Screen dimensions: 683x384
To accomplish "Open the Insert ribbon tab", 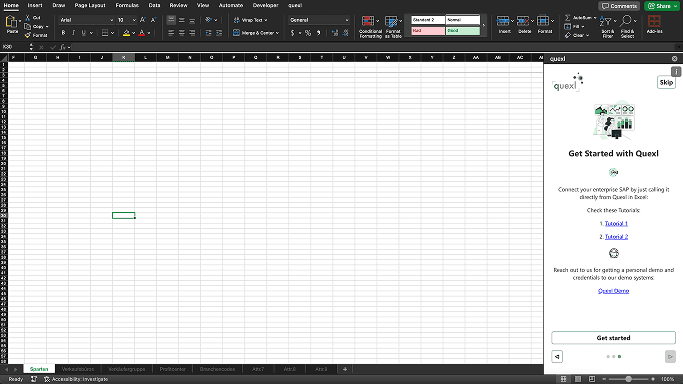I will (x=35, y=5).
